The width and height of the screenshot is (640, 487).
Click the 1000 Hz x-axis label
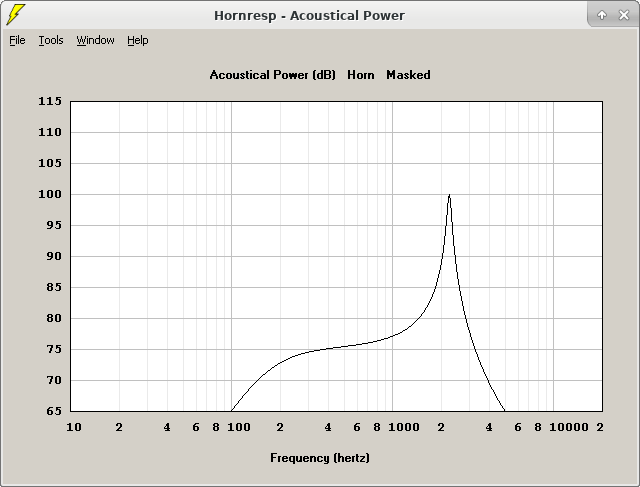(x=404, y=427)
